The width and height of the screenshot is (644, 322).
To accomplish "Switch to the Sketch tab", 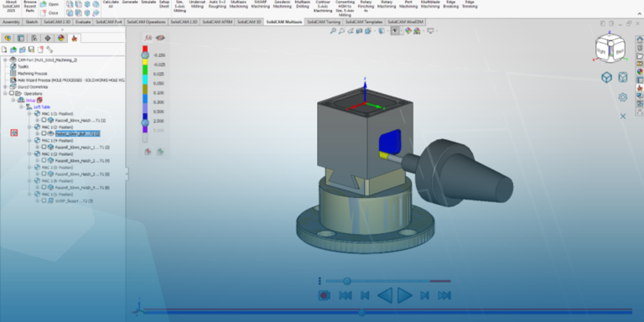I will pos(32,22).
